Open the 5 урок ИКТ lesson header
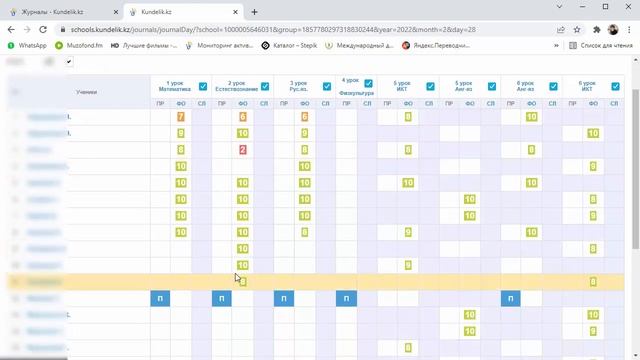The height and width of the screenshot is (360, 640). click(x=402, y=86)
